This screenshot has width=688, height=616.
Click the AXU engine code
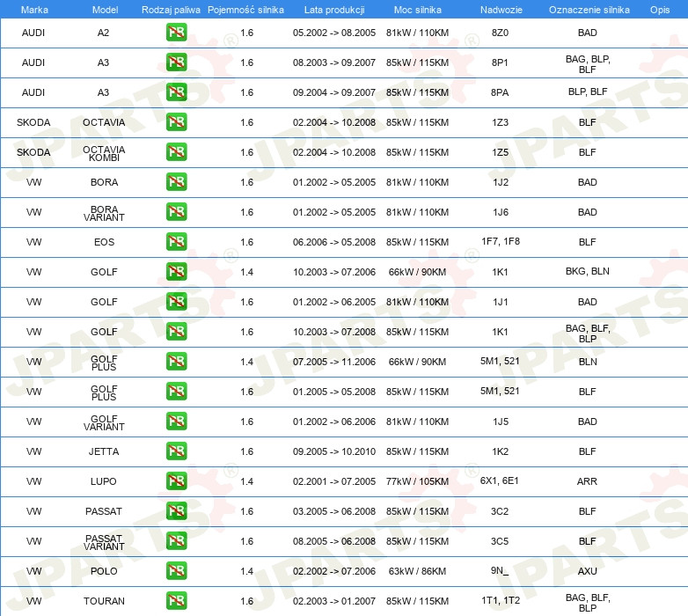click(587, 571)
